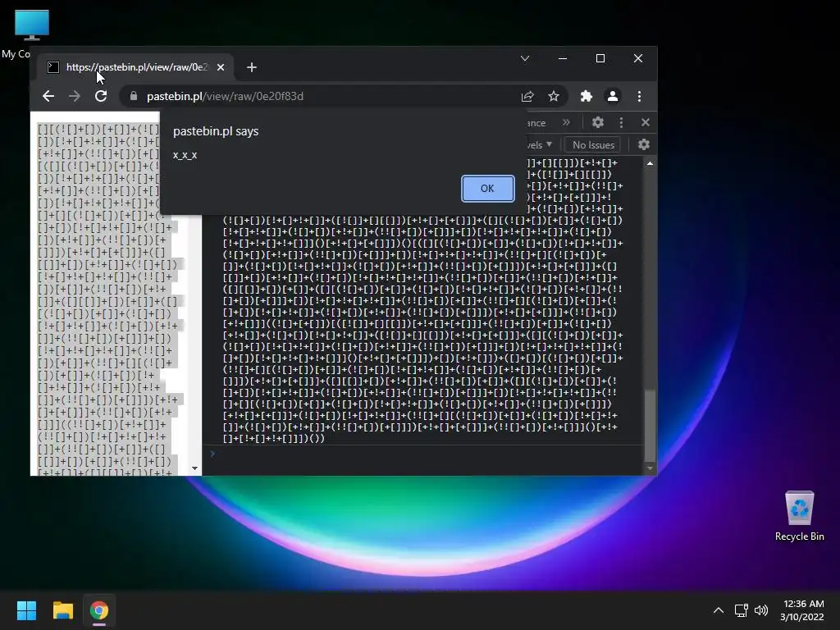Click OK in the pastebin.pl alert dialog
840x630 pixels.
click(487, 189)
